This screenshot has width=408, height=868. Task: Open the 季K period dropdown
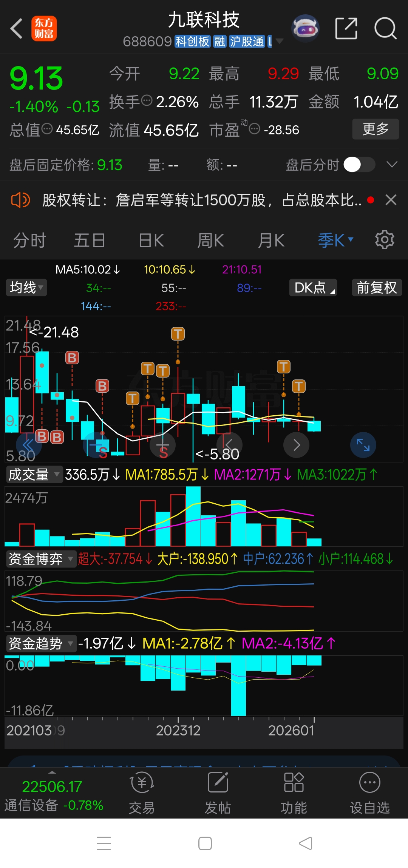tap(335, 240)
